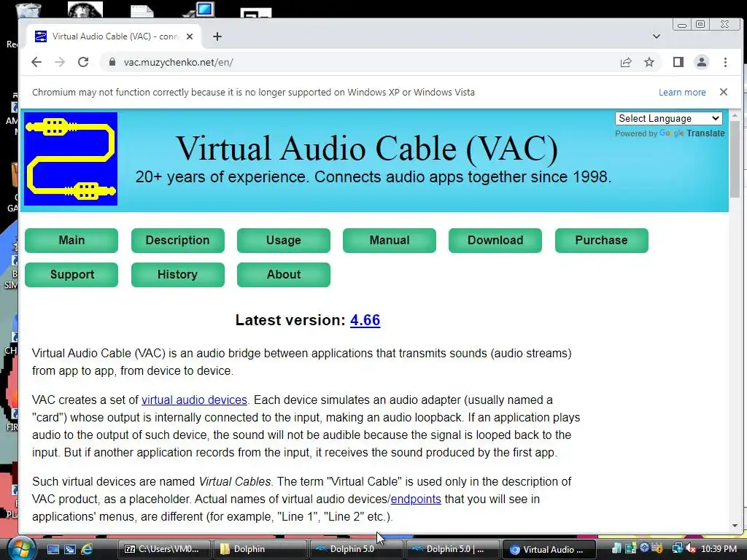This screenshot has height=560, width=747.
Task: Open the About page
Action: [284, 274]
